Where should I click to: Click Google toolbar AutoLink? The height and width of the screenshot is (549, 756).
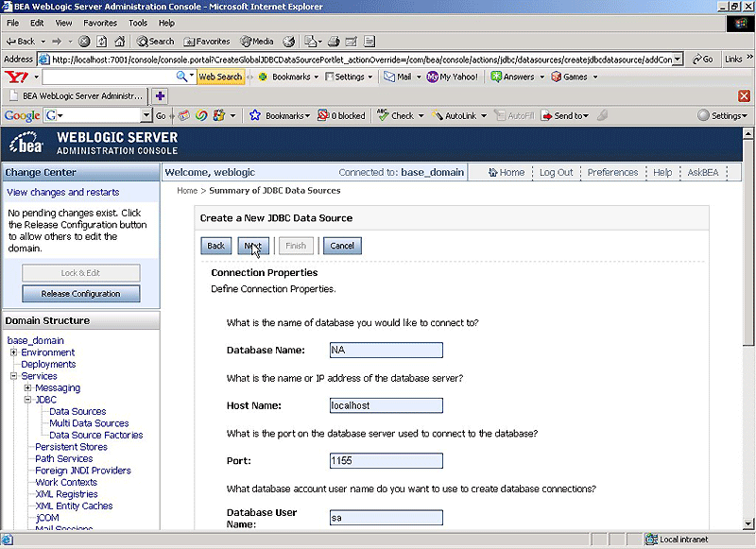[455, 115]
